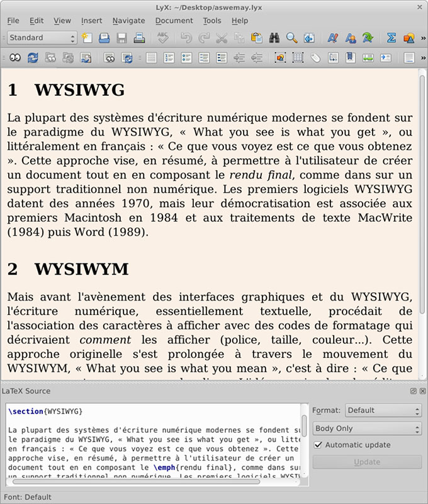Insert graphics with the shapes icon
The width and height of the screenshot is (428, 504).
pos(408,38)
